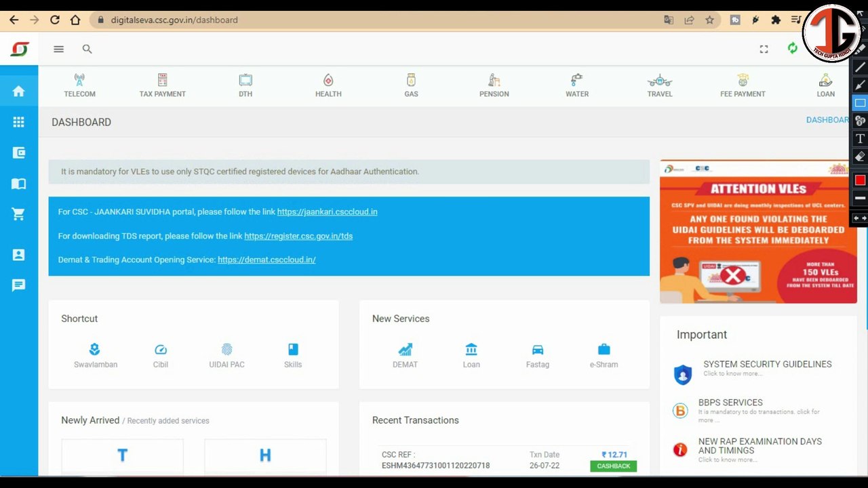868x488 pixels.
Task: Open the Swavlamban shortcut
Action: 96,355
